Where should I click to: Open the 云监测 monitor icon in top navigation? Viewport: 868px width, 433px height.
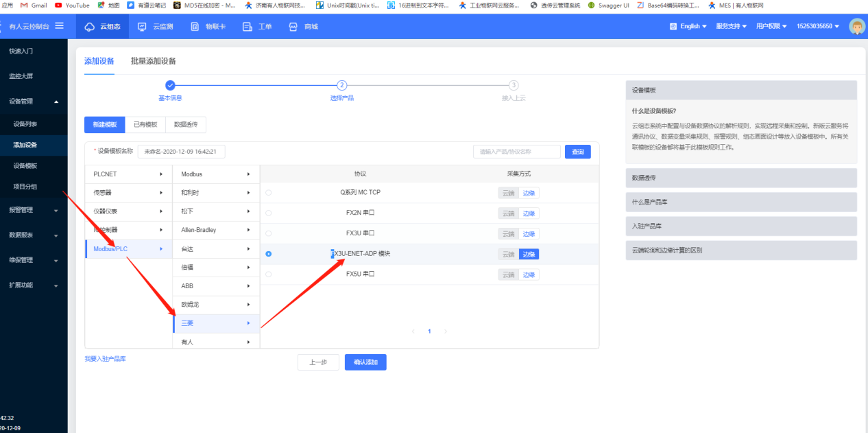[x=143, y=27]
